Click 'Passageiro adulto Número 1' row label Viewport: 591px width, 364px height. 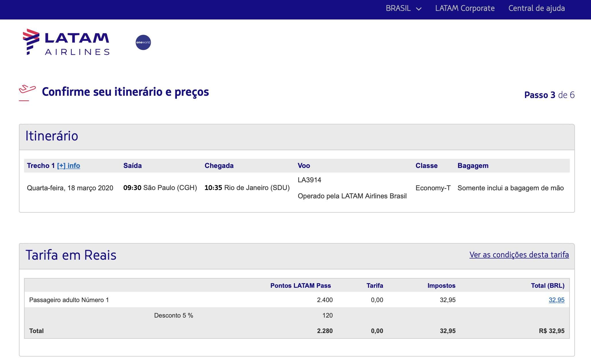pyautogui.click(x=69, y=300)
